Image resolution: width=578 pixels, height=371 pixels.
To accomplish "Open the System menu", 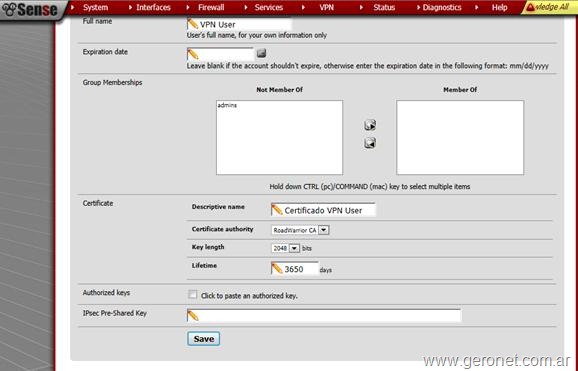I will 95,7.
